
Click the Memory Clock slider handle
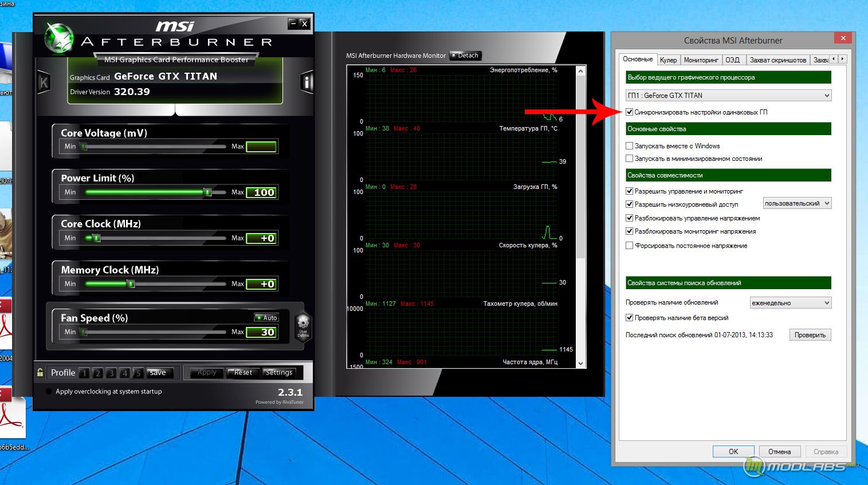tap(131, 284)
